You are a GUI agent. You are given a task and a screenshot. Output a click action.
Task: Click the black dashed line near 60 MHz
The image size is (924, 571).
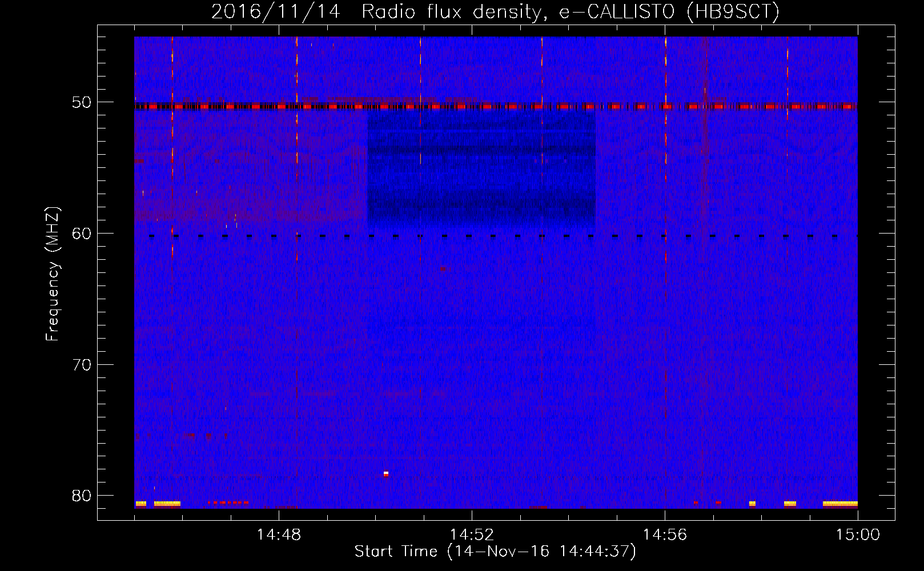tap(503, 236)
